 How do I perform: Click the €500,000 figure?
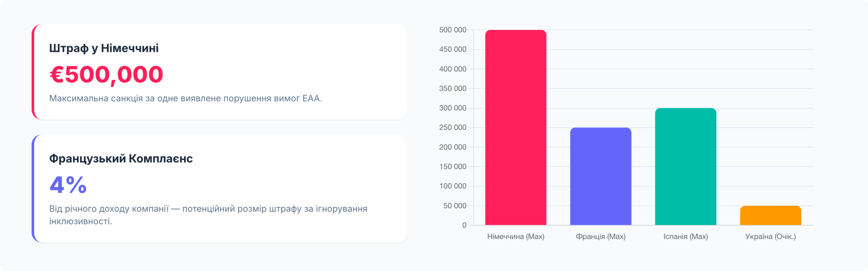click(106, 74)
